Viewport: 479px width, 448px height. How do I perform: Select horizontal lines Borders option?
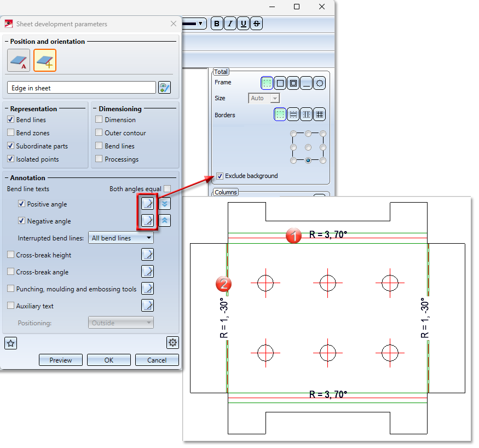pos(293,114)
